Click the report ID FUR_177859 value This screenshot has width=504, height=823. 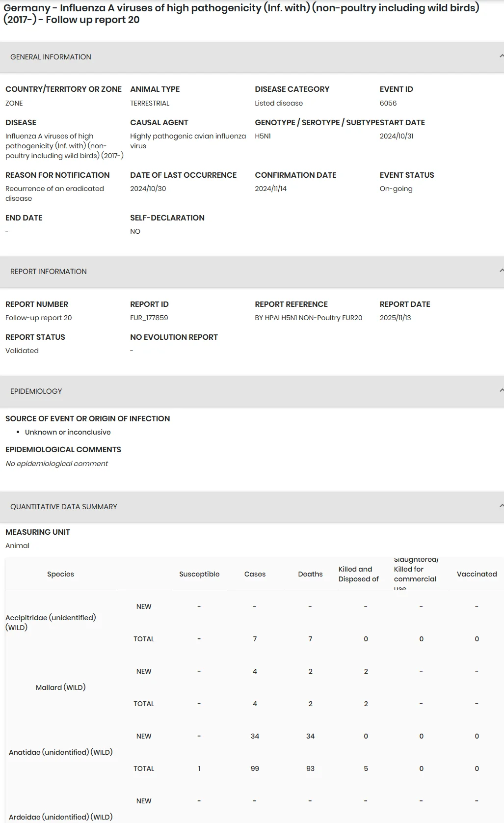tap(149, 318)
